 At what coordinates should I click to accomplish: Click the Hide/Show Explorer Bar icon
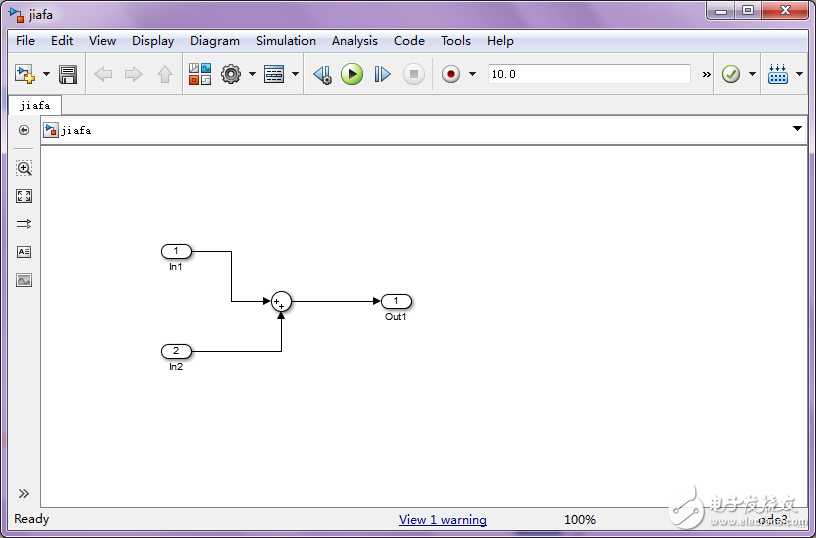[24, 130]
